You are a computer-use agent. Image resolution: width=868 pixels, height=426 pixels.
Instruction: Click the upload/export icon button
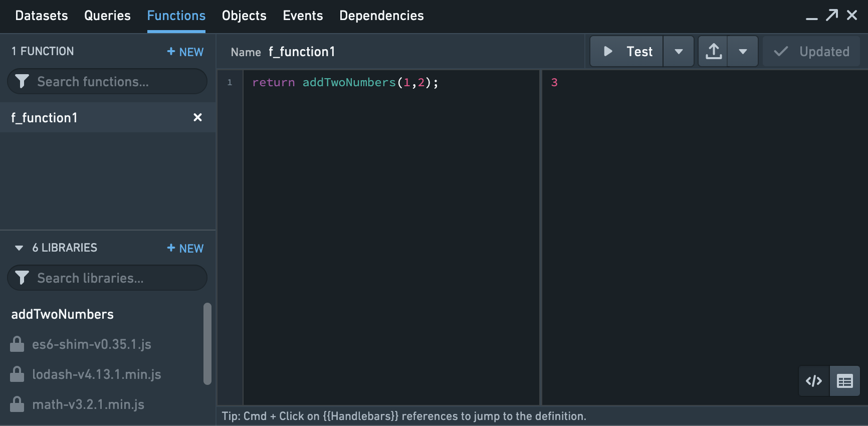(714, 51)
